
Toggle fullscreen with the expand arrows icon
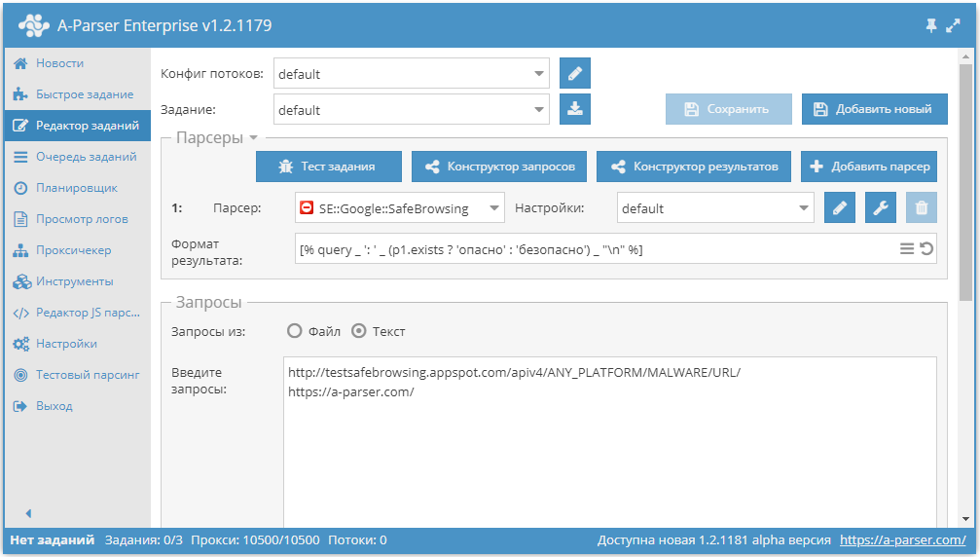coord(953,25)
